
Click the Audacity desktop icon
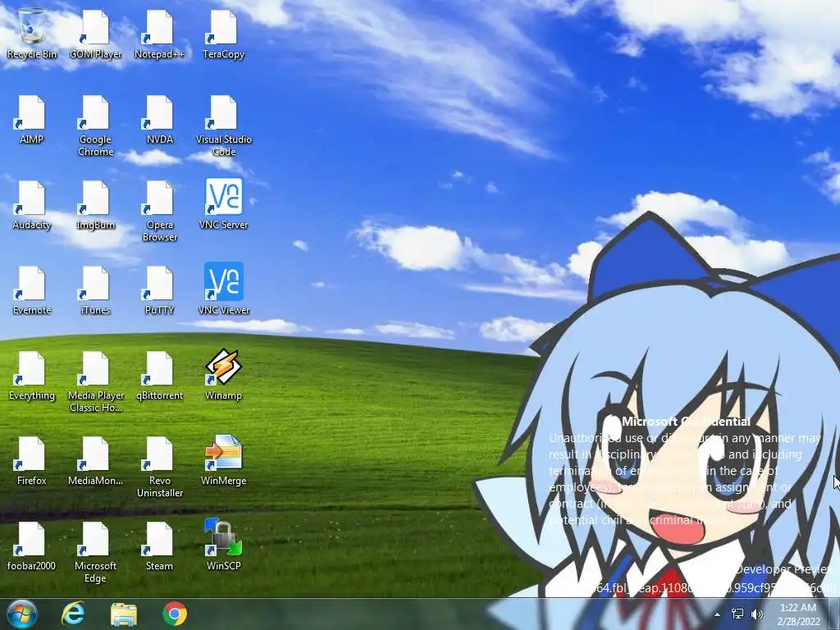click(x=32, y=204)
